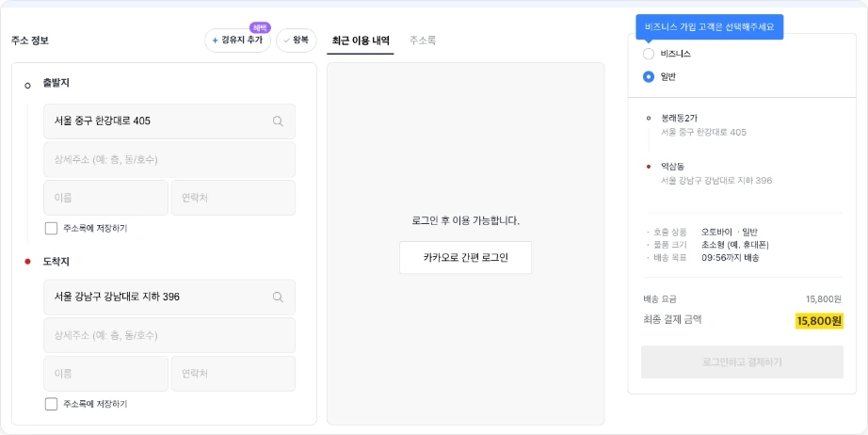This screenshot has width=868, height=435.
Task: Toggle the 왕복 round-trip button
Action: 297,40
